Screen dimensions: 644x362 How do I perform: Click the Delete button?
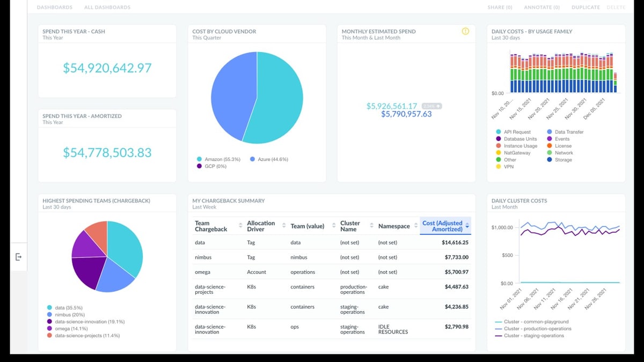(x=616, y=8)
